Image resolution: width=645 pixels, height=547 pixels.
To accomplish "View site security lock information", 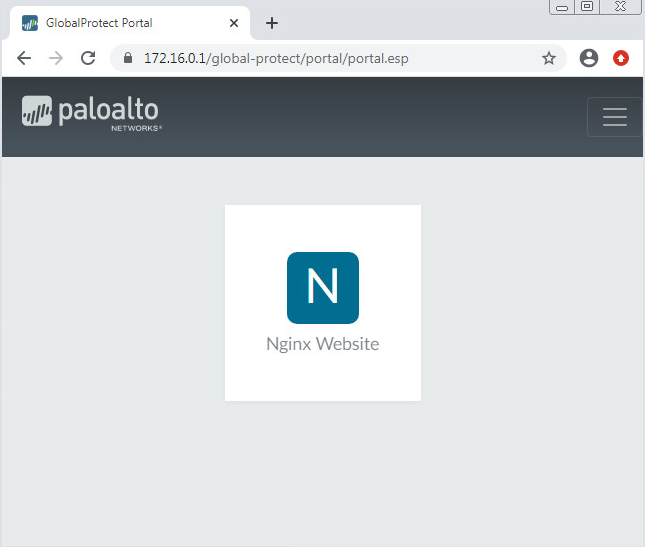I will (128, 58).
